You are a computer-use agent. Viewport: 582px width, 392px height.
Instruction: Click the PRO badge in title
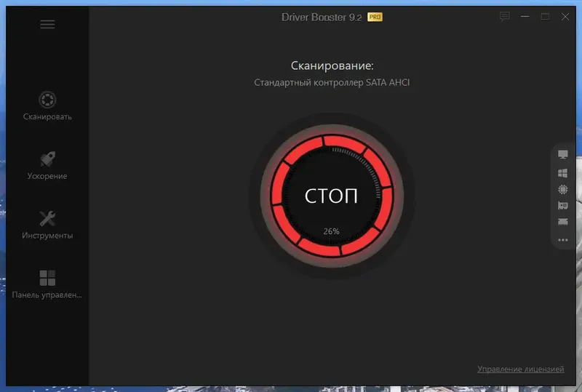[375, 17]
